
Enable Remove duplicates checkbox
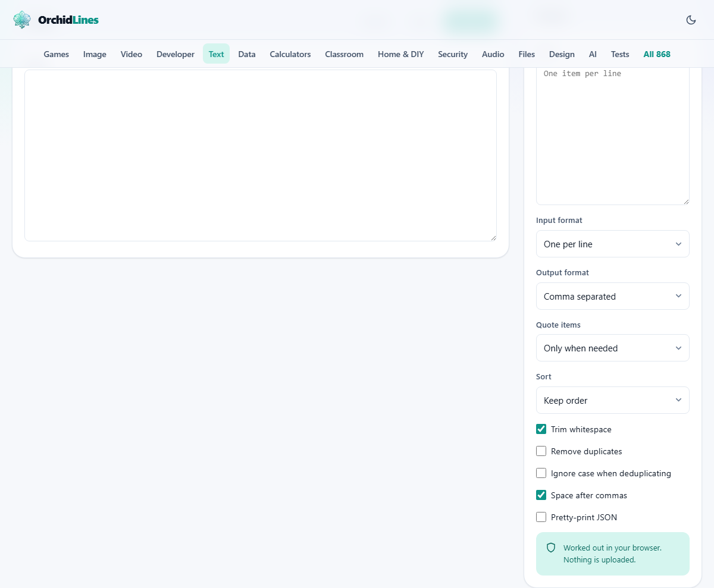pyautogui.click(x=541, y=451)
